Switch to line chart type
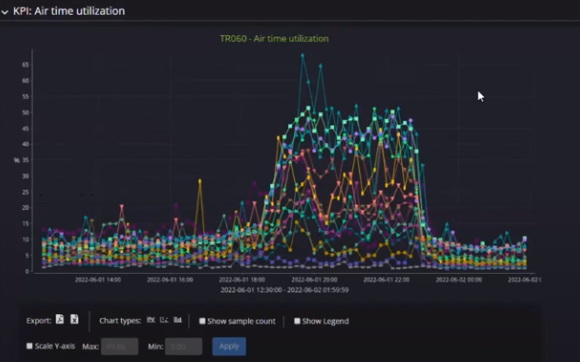 (x=151, y=320)
